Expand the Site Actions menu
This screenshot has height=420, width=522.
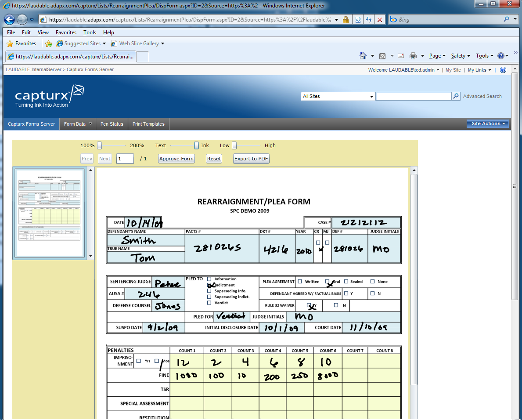(x=488, y=123)
